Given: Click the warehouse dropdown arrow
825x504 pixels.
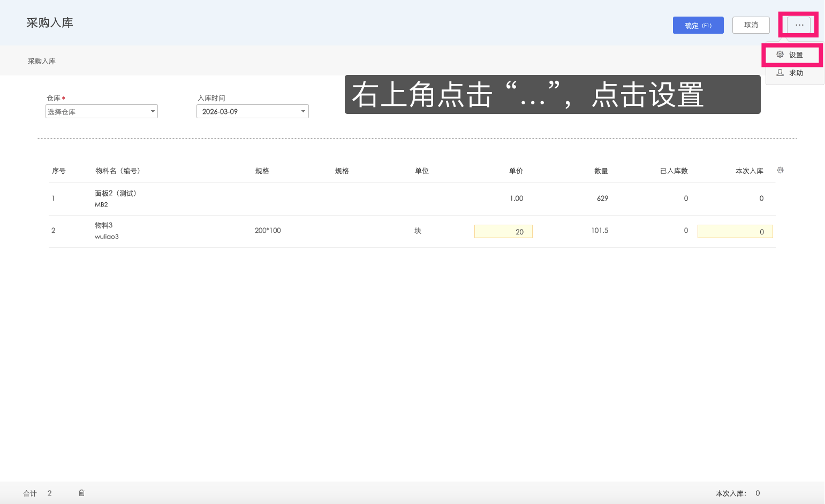Looking at the screenshot, I should pos(152,111).
